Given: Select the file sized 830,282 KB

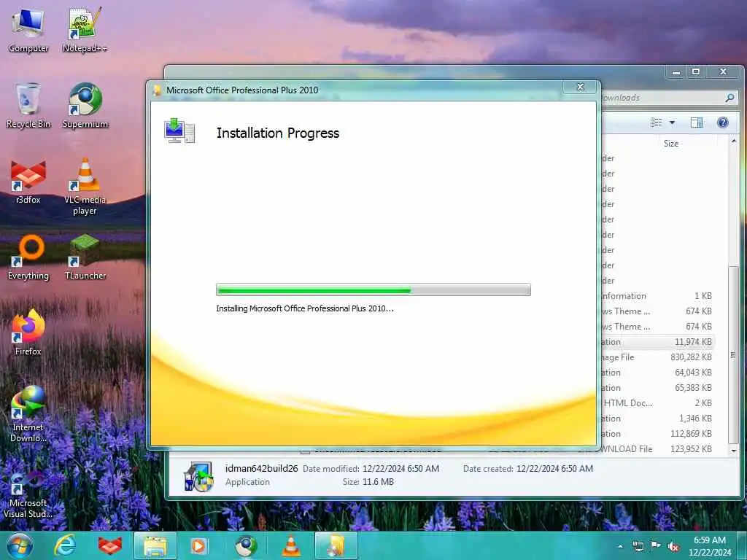Looking at the screenshot, I should pyautogui.click(x=657, y=357).
